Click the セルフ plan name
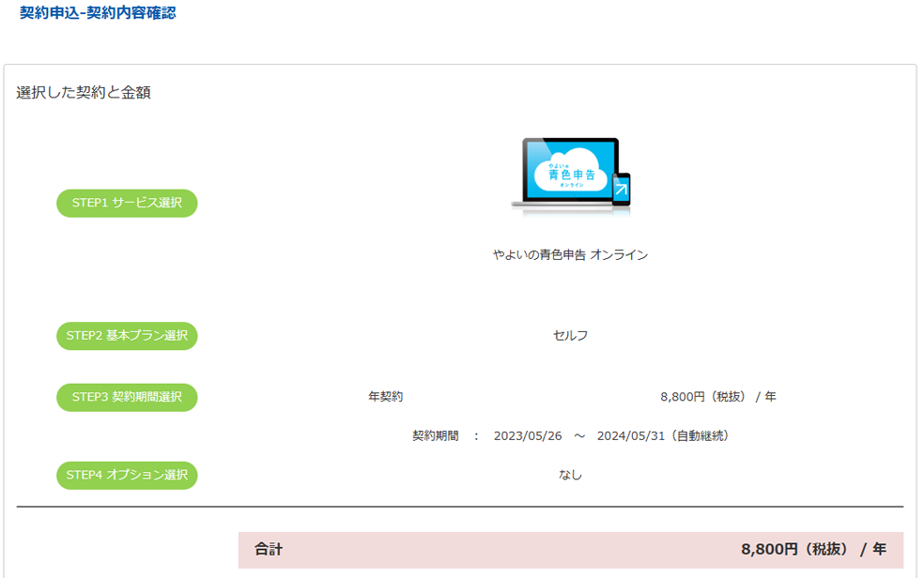This screenshot has height=578, width=924. pyautogui.click(x=570, y=336)
